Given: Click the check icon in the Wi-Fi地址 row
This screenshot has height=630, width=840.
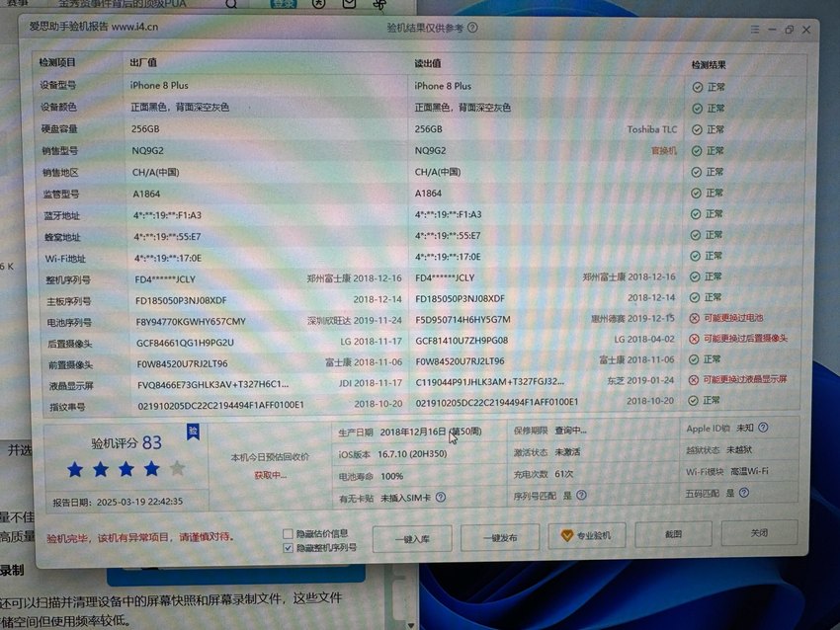Looking at the screenshot, I should 695,256.
